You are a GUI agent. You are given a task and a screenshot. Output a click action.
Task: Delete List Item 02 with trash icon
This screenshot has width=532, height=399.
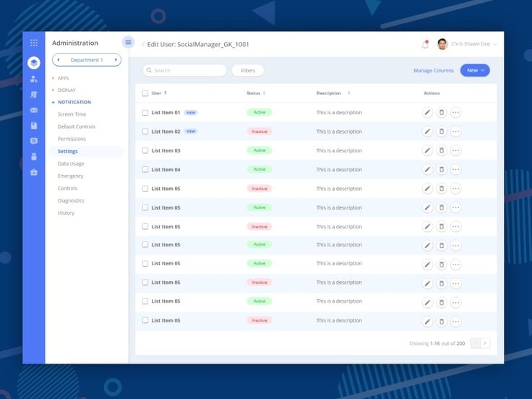[x=442, y=132]
